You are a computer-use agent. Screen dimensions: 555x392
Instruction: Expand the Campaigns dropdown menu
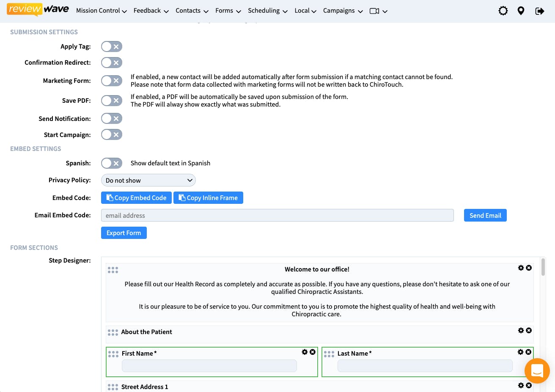click(343, 11)
